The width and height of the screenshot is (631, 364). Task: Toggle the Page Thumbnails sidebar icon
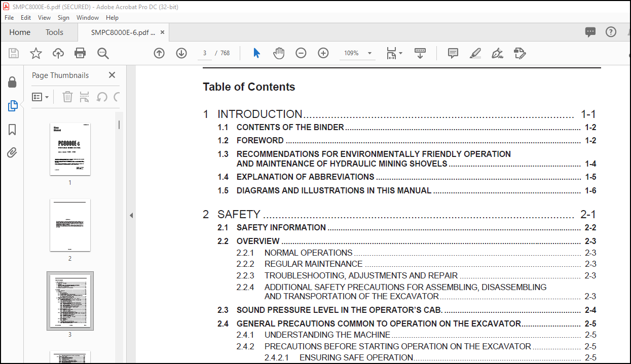click(x=12, y=106)
